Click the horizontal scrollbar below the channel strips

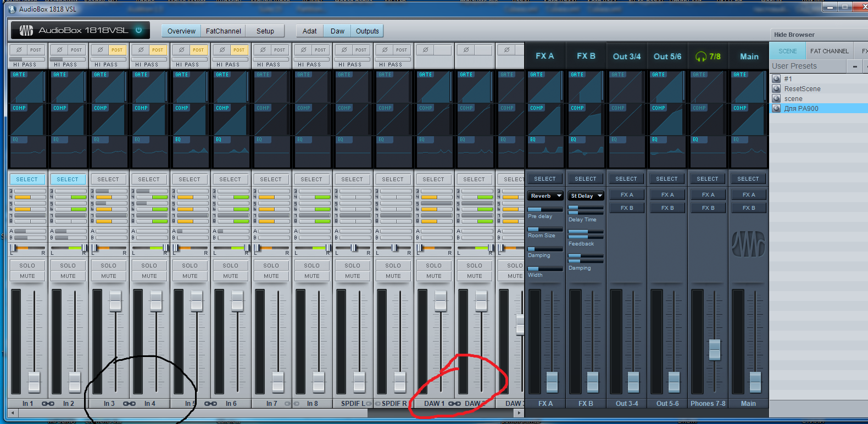[x=267, y=414]
